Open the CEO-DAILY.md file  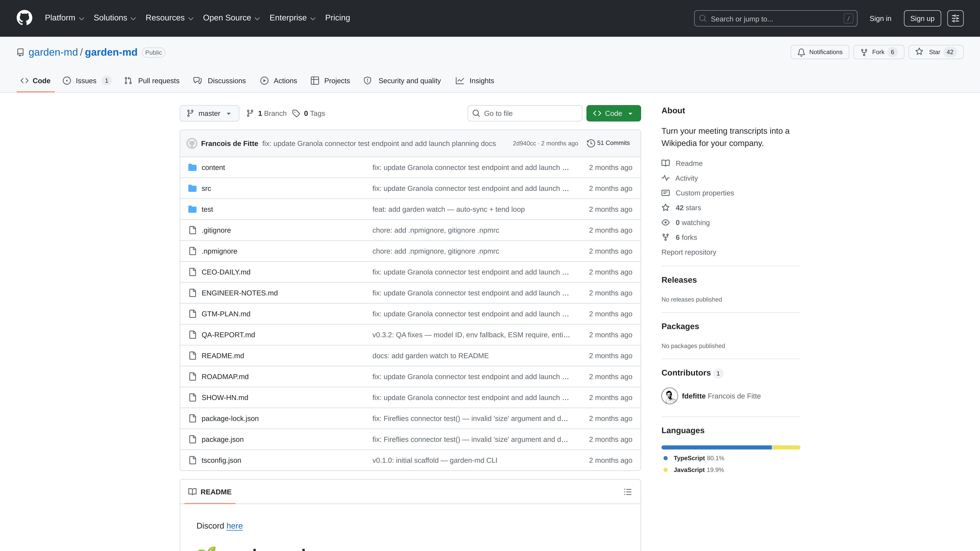pyautogui.click(x=226, y=272)
